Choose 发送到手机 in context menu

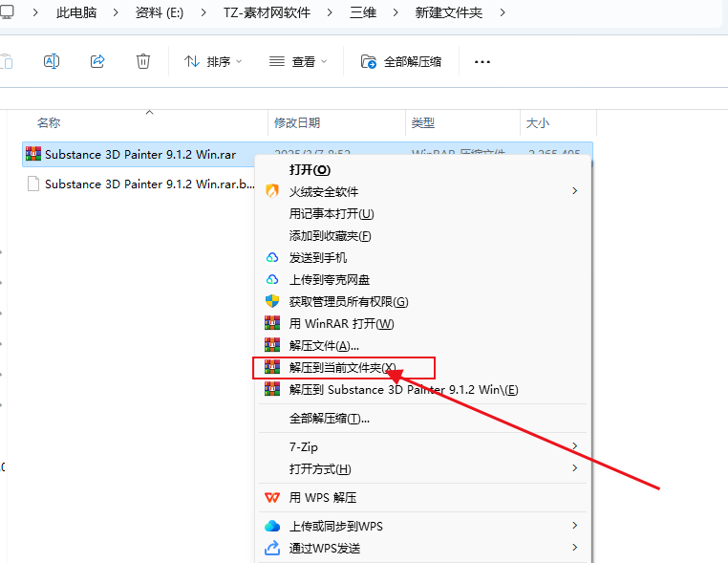[318, 257]
